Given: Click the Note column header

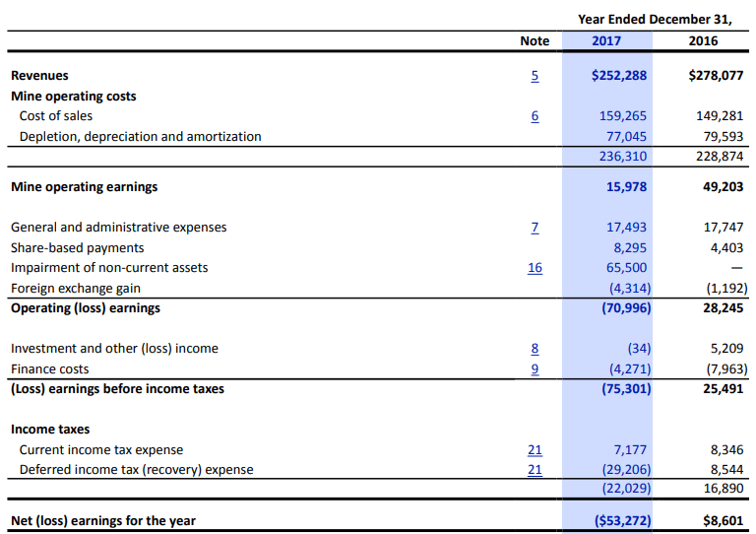Looking at the screenshot, I should (535, 41).
